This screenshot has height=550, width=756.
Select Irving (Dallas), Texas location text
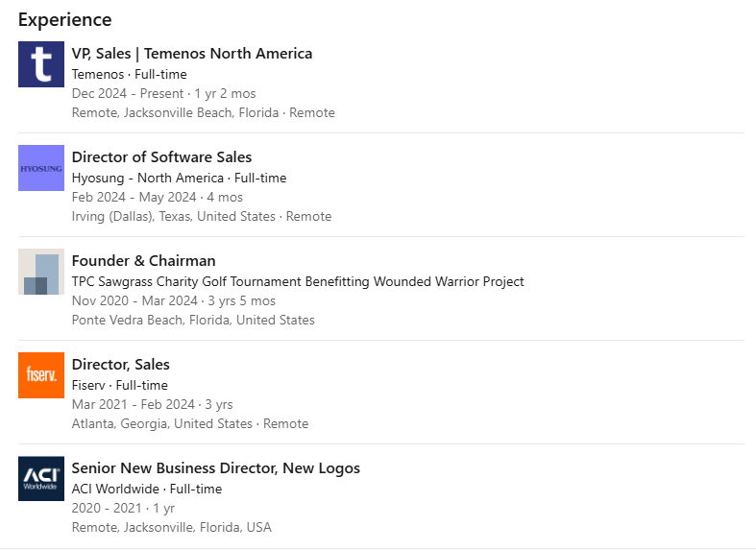point(174,216)
